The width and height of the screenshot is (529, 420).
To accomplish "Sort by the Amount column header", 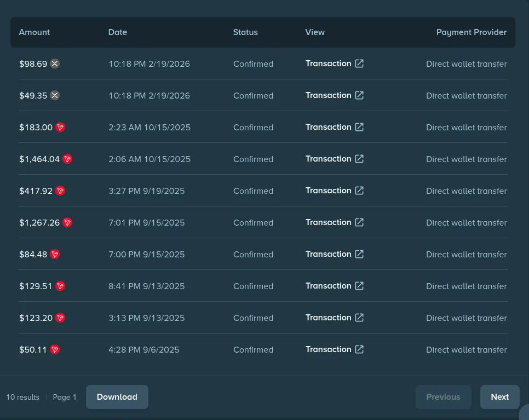I will click(34, 32).
